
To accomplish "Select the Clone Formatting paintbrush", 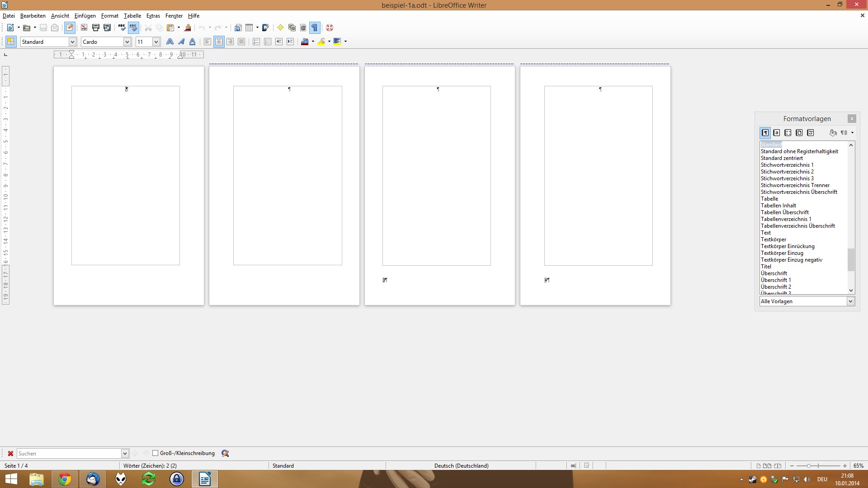I will click(188, 28).
